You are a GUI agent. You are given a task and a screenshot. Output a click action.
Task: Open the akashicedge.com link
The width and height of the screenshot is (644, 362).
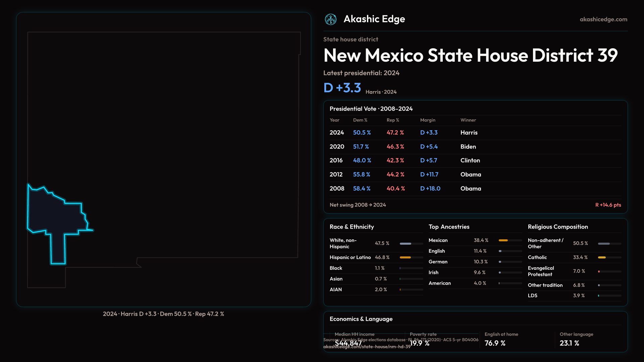[x=603, y=19]
